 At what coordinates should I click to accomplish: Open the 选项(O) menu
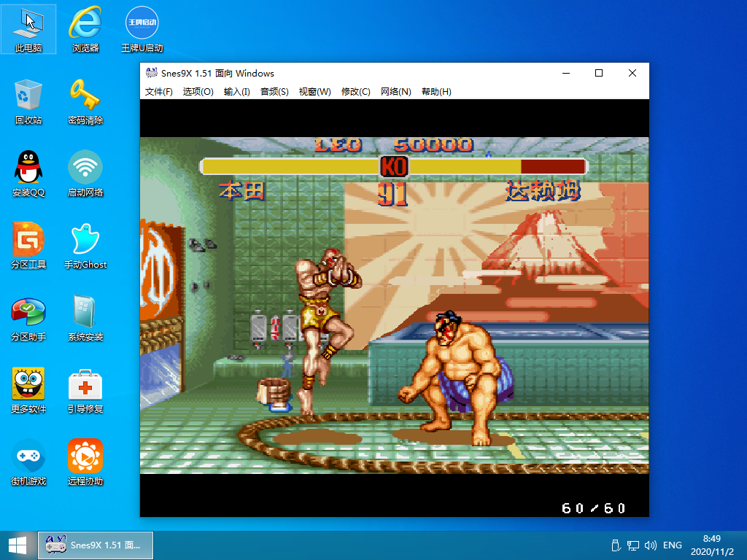tap(198, 91)
